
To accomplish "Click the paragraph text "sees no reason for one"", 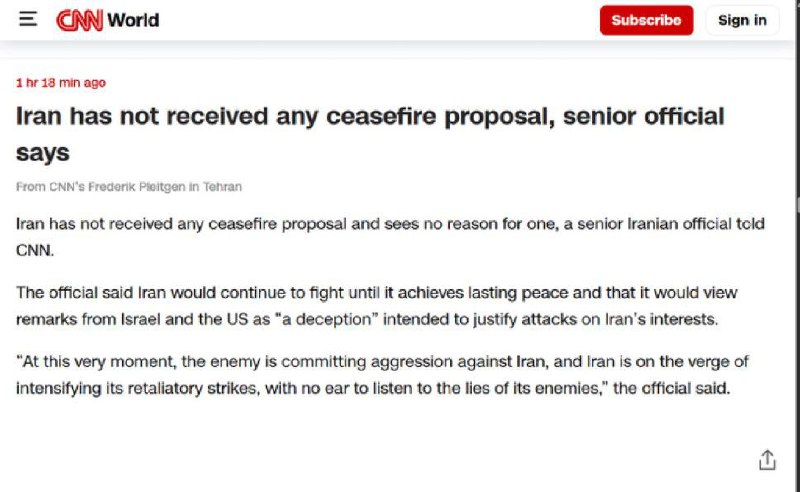I will point(470,224).
